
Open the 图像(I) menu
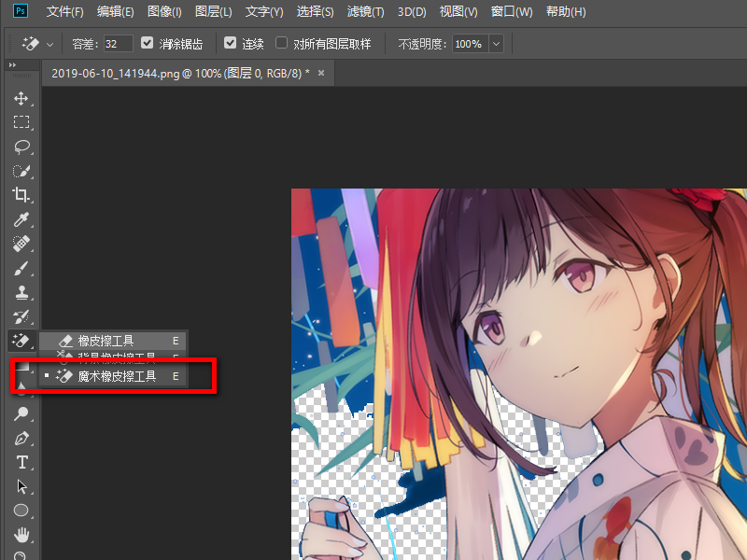[x=164, y=11]
